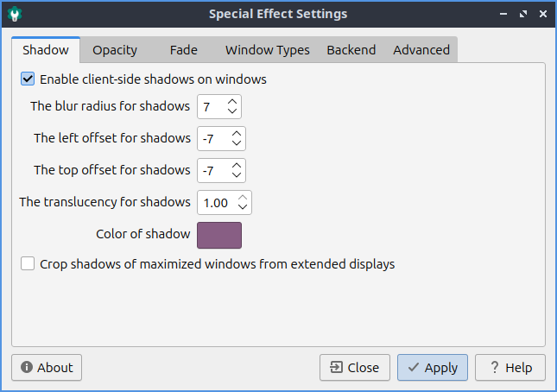Open Help for special effects

click(510, 368)
